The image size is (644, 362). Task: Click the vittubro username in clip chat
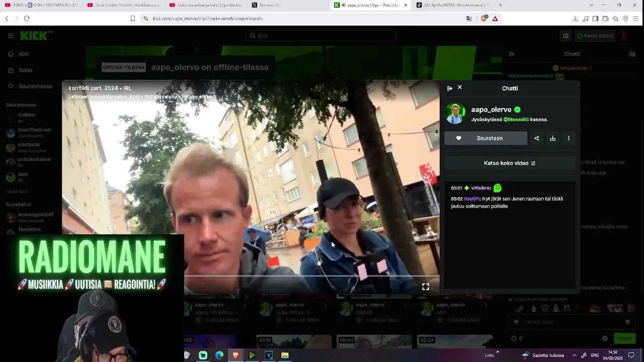[x=480, y=188]
